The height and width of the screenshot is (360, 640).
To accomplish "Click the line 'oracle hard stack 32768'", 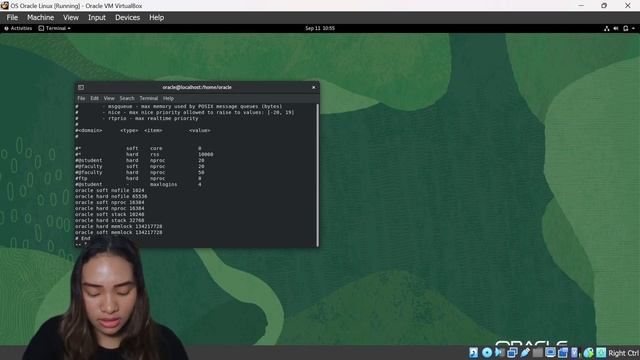I will click(109, 220).
